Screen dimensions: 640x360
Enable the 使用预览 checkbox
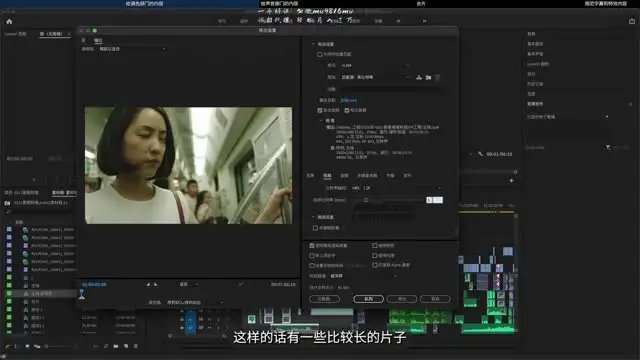pyautogui.click(x=375, y=245)
